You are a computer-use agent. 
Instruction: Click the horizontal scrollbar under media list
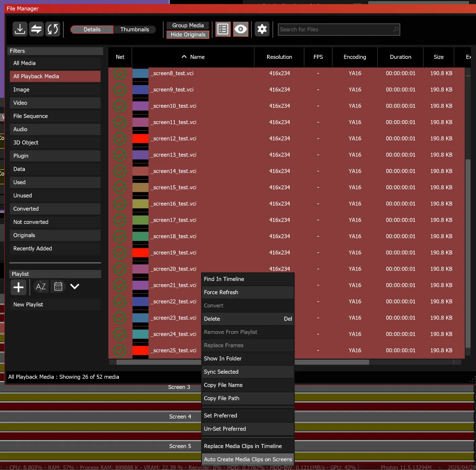[x=243, y=362]
